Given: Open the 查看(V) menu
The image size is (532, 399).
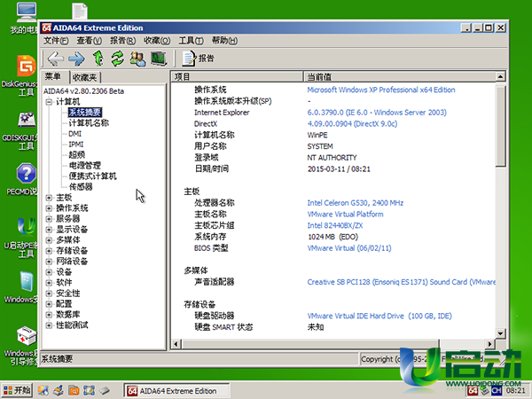Looking at the screenshot, I should tap(90, 41).
